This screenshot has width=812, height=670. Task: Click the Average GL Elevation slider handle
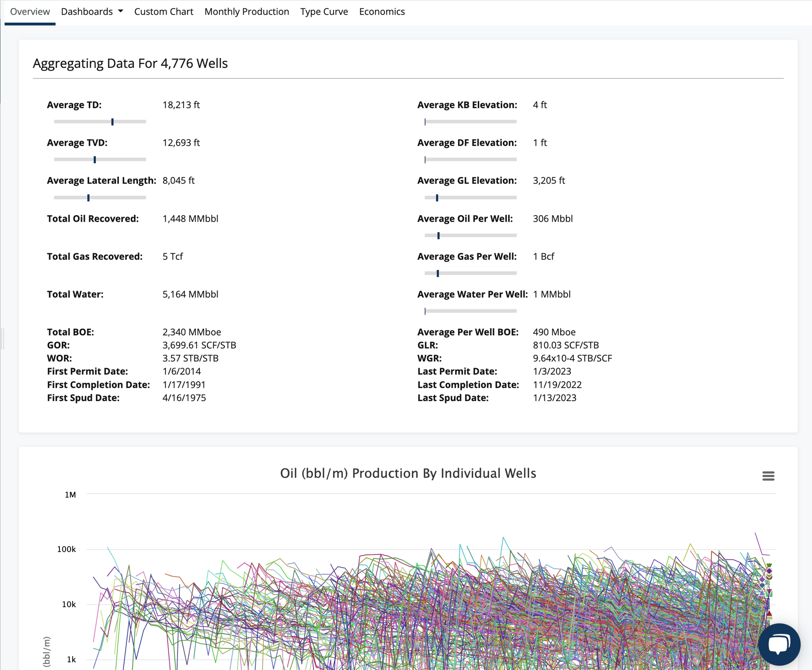coord(437,198)
